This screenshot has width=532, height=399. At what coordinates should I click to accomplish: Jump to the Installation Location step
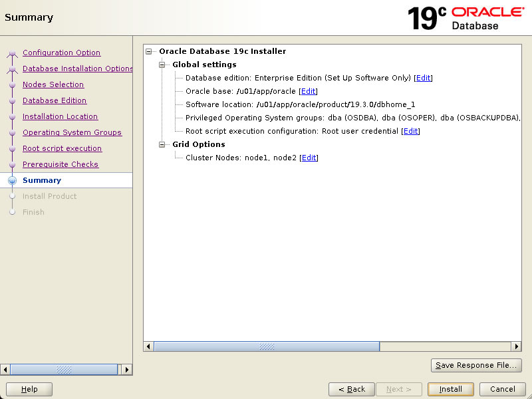[x=61, y=116]
